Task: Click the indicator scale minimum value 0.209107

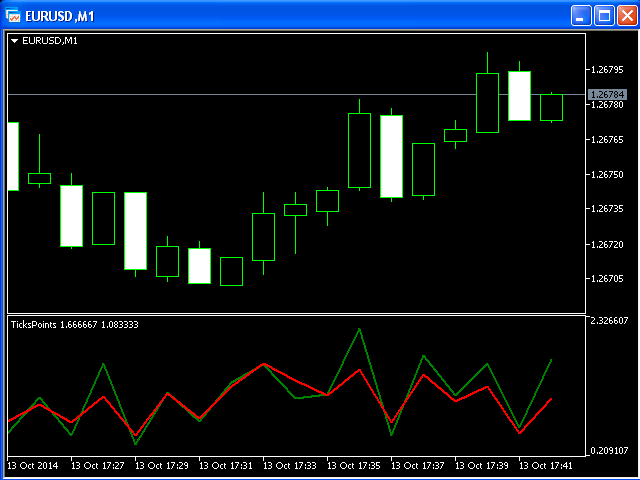Action: tap(609, 451)
